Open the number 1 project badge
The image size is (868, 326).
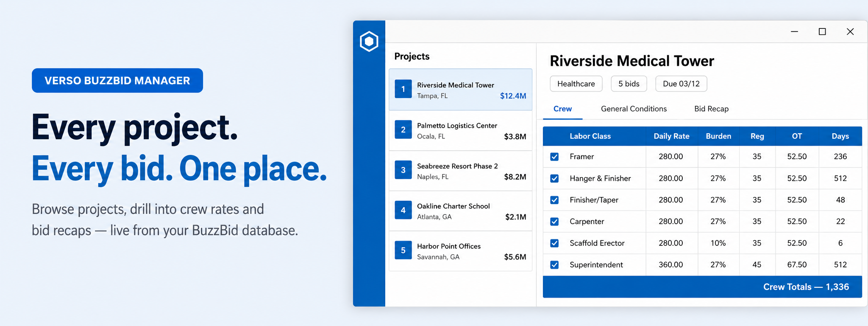403,89
